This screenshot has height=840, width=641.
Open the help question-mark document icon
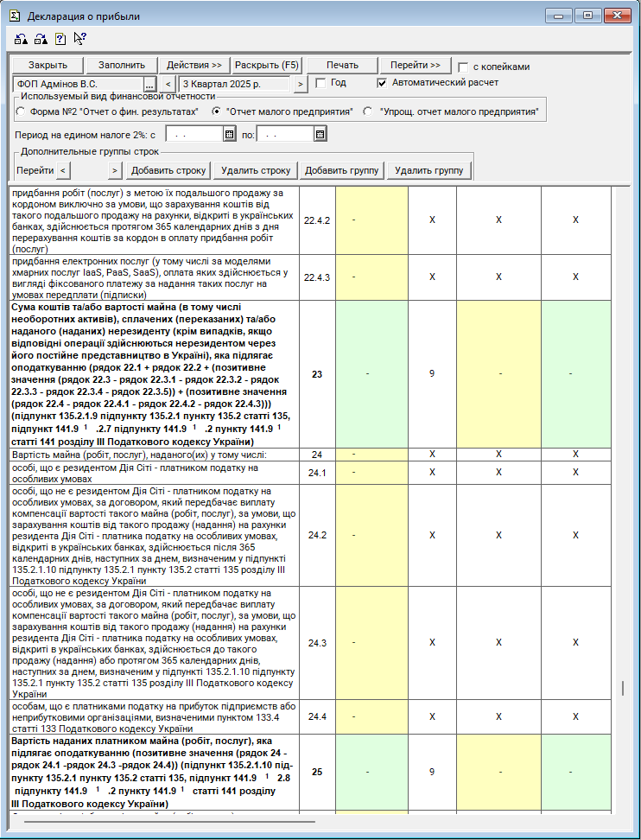click(x=60, y=38)
